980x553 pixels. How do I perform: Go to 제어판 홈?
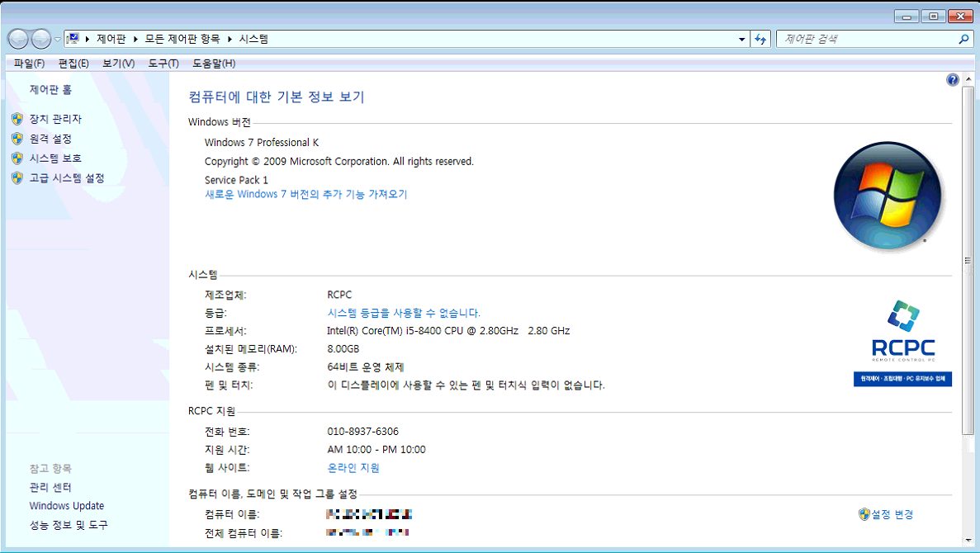click(50, 89)
